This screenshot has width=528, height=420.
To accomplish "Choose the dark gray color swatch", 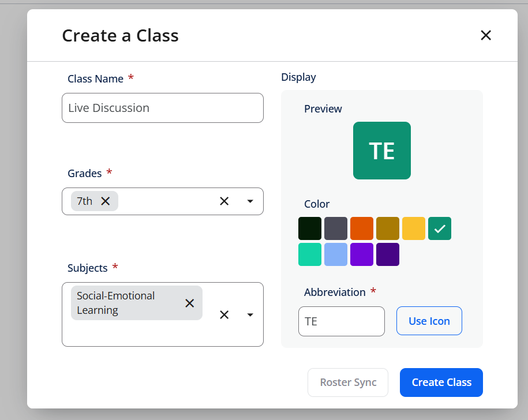I will click(x=336, y=228).
